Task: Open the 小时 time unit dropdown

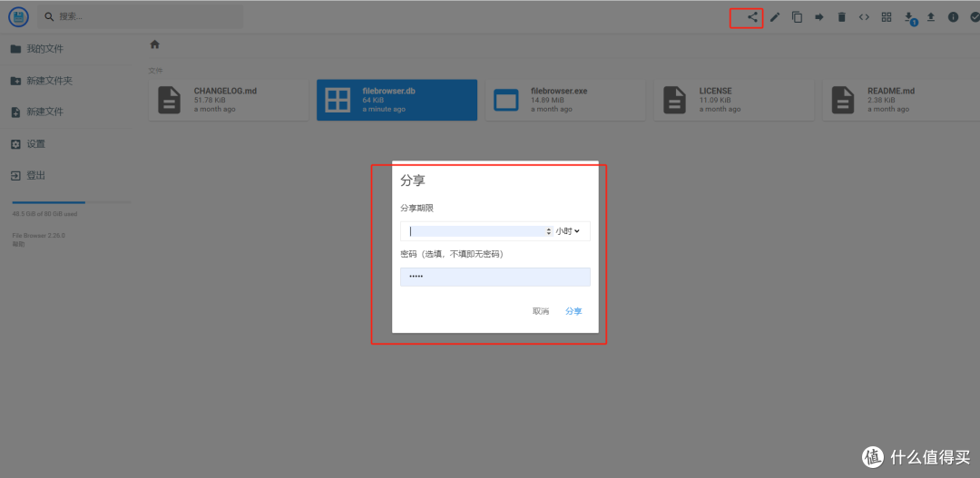Action: click(568, 231)
